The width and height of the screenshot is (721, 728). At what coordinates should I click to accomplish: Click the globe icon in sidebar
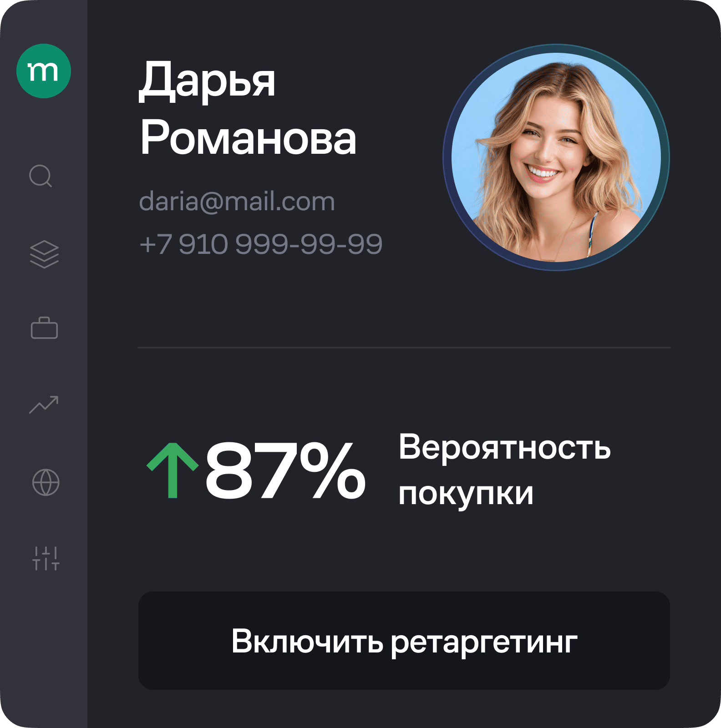[46, 482]
